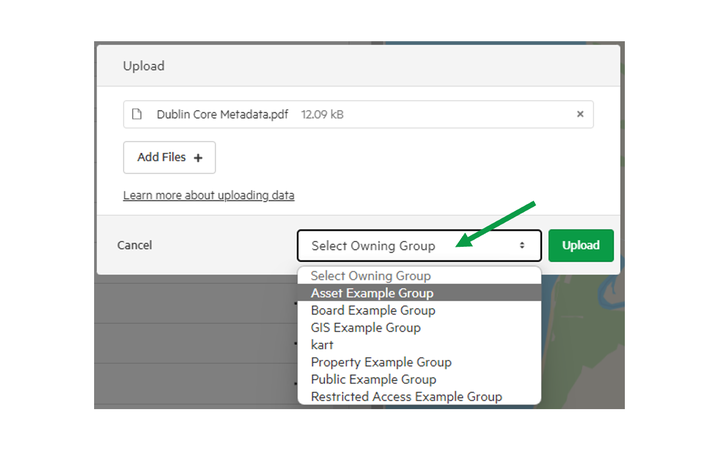The image size is (720, 453).
Task: Click the Dublin Core Metadata.pdf file name
Action: (x=222, y=114)
